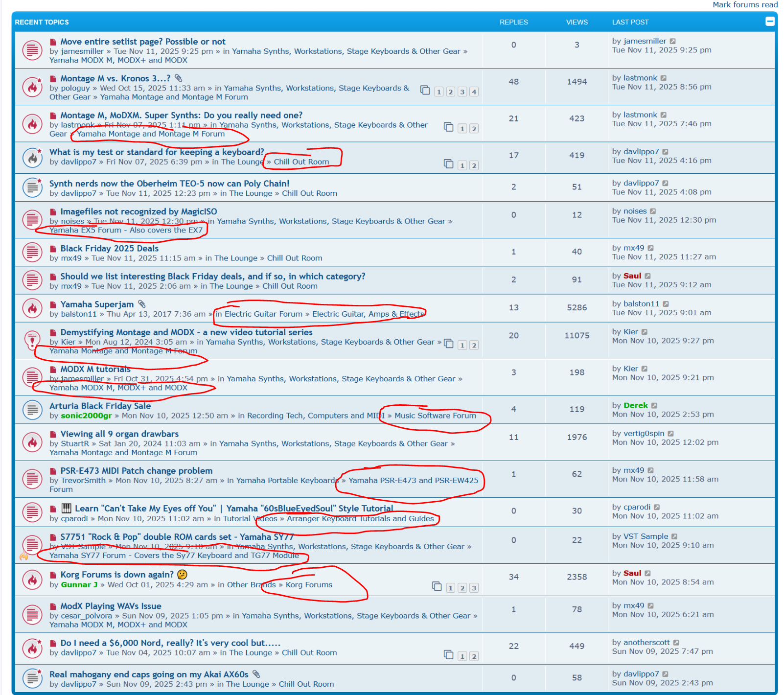Click unread post icon before Black Friday 2025 Deals
This screenshot has width=784, height=695.
point(53,249)
